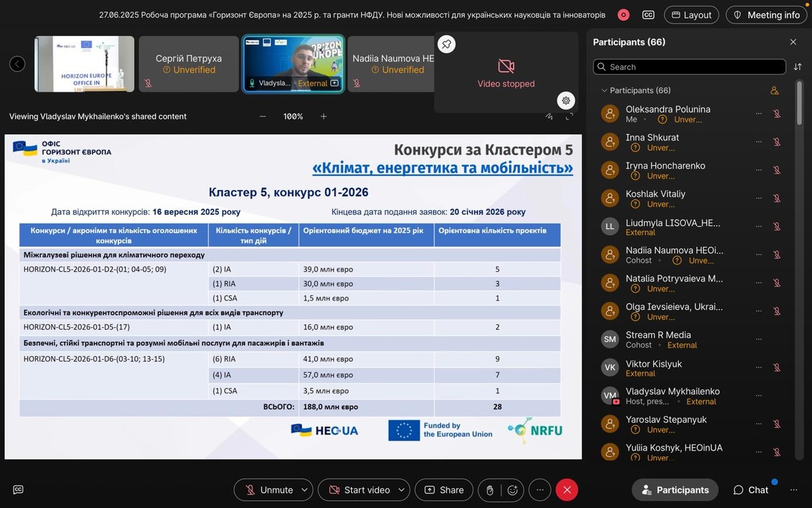Unmute the microphone
Screen dimensions: 812x508
coord(269,490)
